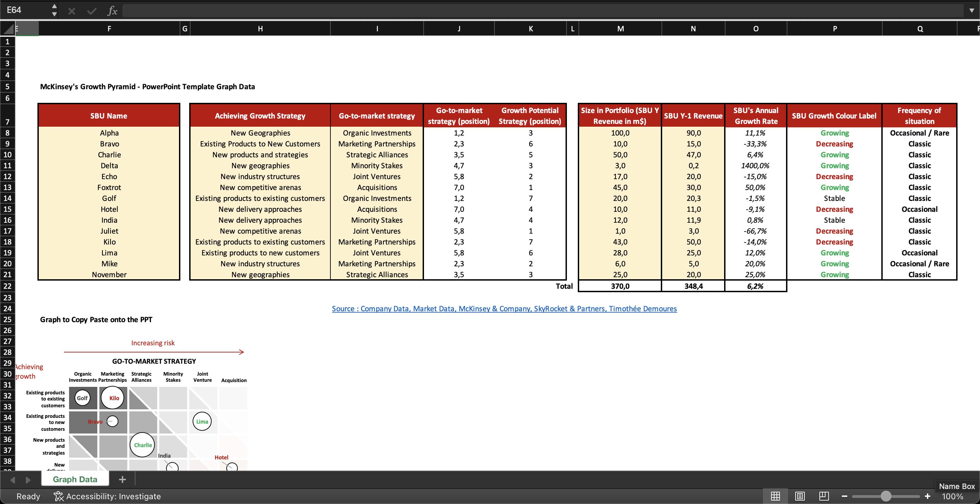The image size is (980, 504).
Task: Click the title McKinsey's Growth Pyramid cell
Action: pos(147,86)
